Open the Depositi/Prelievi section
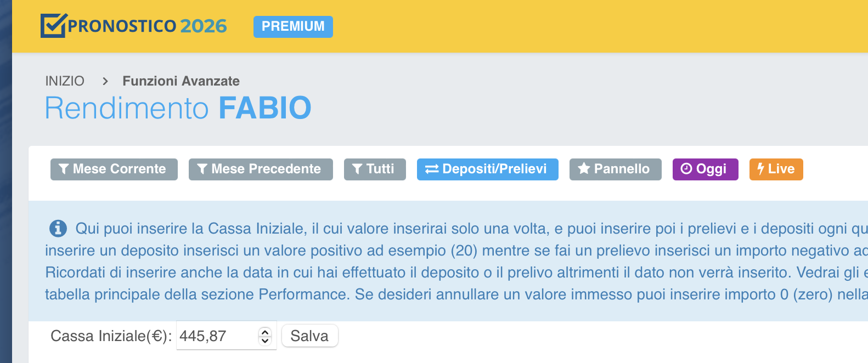 coord(488,169)
